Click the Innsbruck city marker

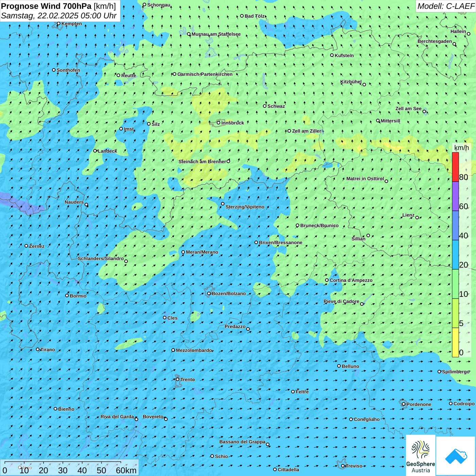219,123
